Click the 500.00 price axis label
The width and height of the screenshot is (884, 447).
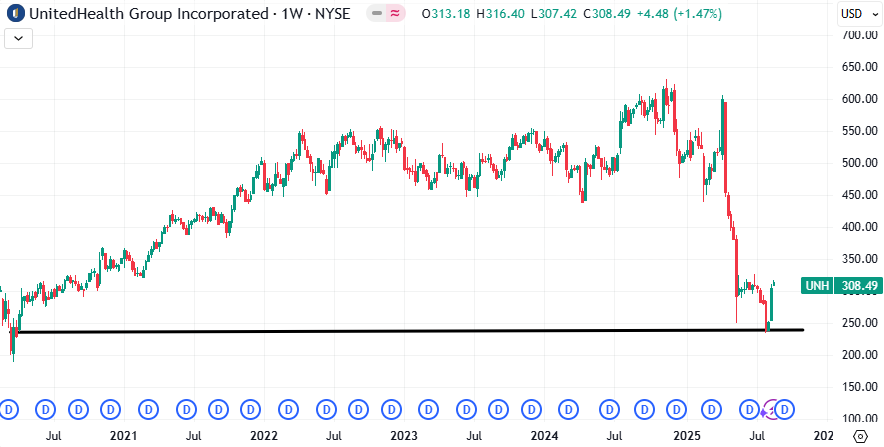click(x=860, y=163)
